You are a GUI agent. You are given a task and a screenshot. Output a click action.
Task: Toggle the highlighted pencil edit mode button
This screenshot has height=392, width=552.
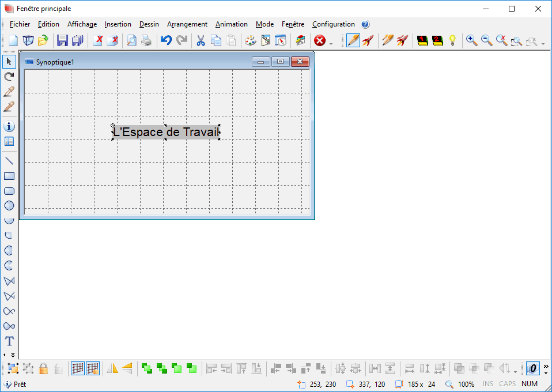click(x=353, y=40)
